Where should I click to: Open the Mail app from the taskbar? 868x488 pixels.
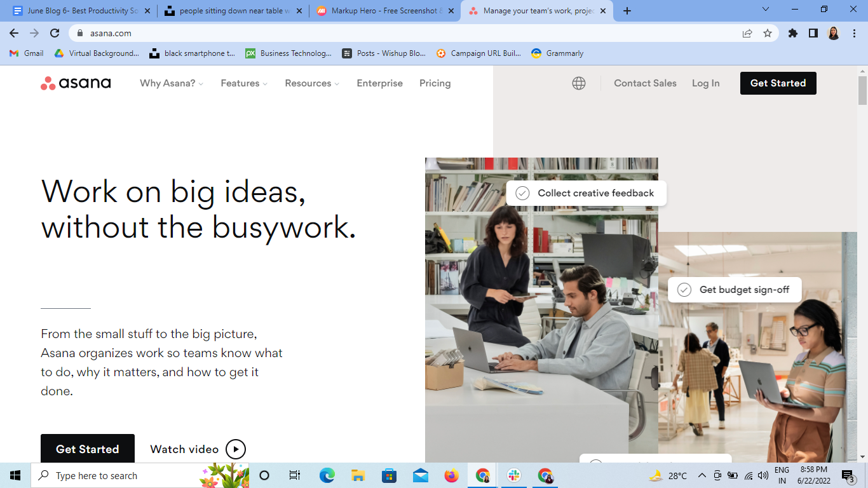tap(420, 475)
